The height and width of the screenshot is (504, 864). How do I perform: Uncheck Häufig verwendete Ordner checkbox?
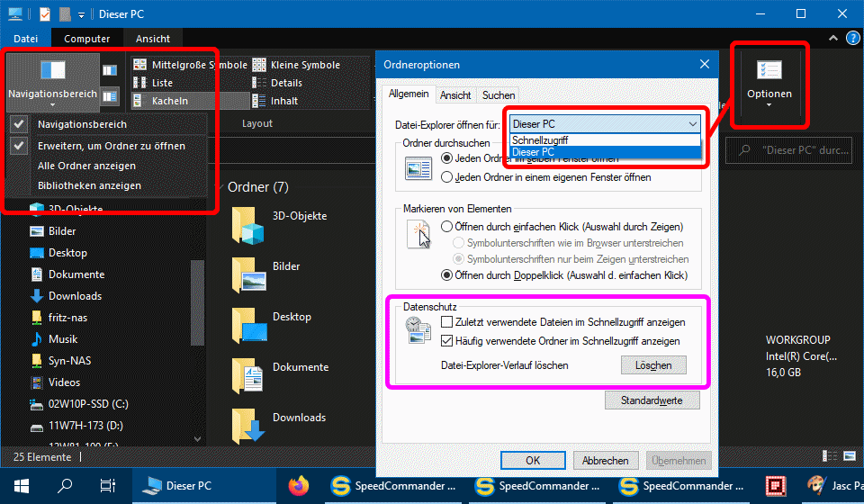click(x=448, y=341)
